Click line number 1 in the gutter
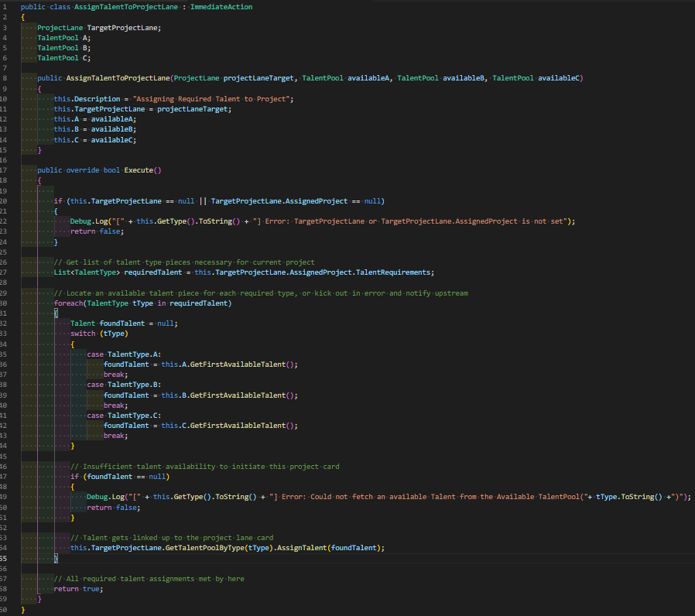Image resolution: width=695 pixels, height=616 pixels. tap(5, 7)
